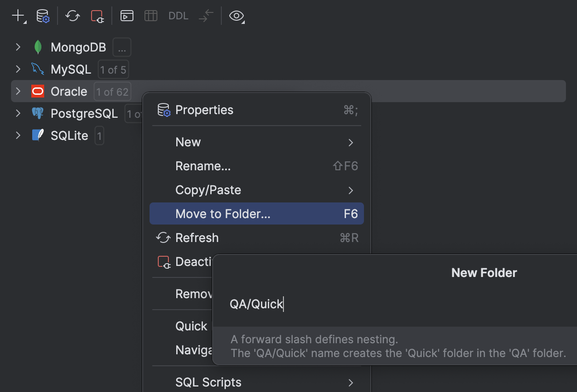
Task: Click the table grid toolbar icon
Action: 150,15
